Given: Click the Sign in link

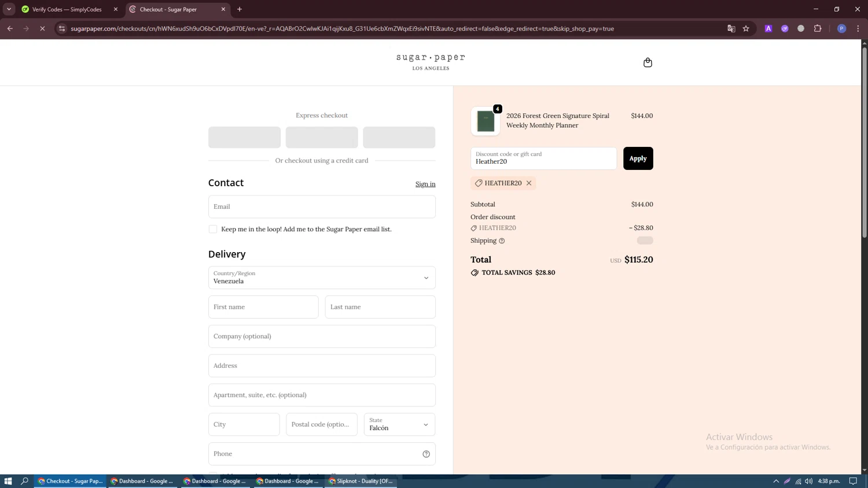Looking at the screenshot, I should (x=425, y=184).
